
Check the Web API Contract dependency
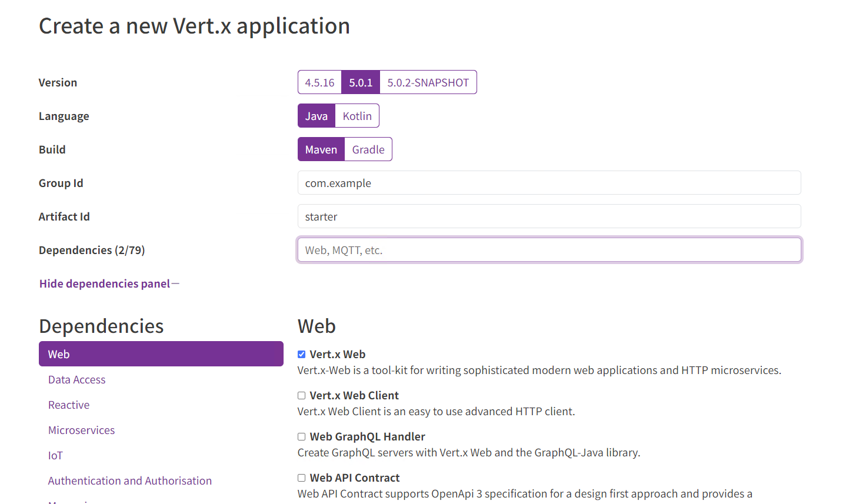click(301, 478)
